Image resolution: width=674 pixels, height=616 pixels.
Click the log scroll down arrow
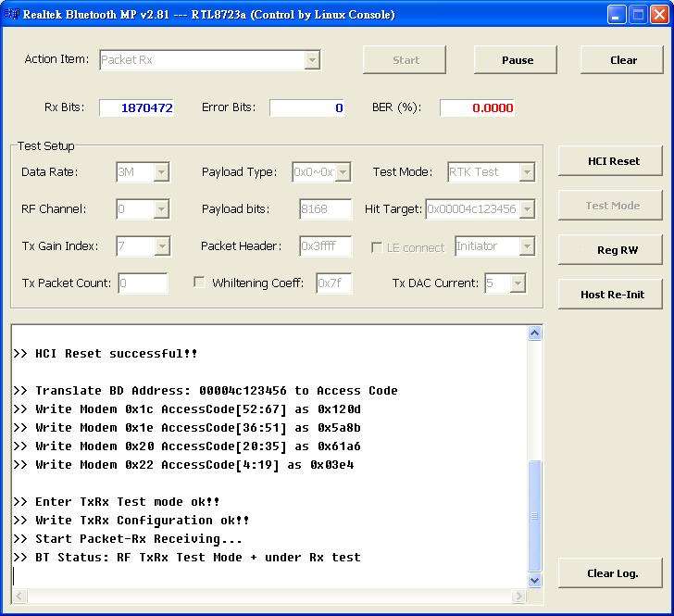click(534, 580)
